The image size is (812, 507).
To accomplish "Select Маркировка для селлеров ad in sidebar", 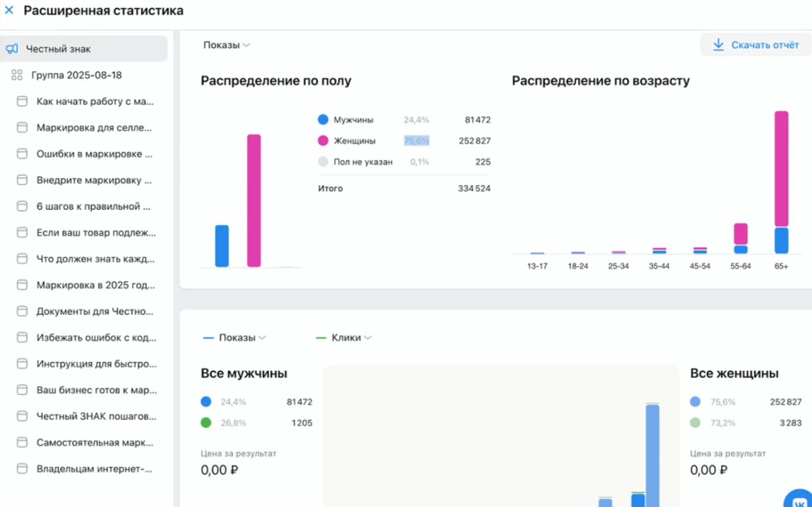I will tap(94, 128).
